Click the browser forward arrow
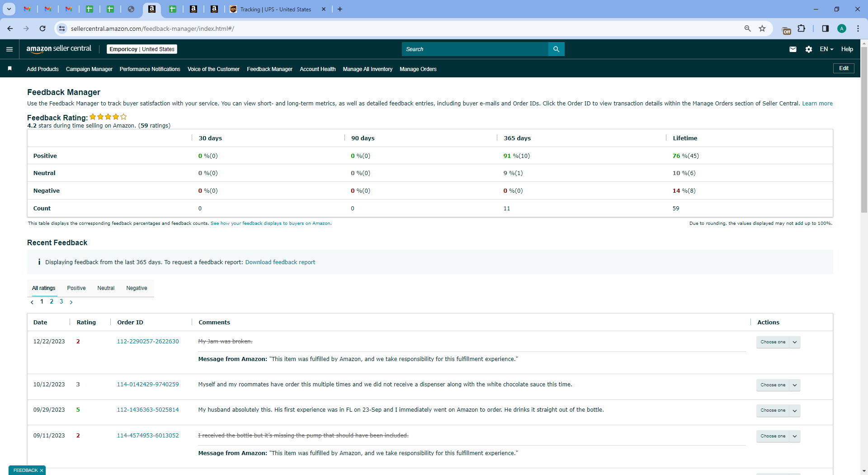The height and width of the screenshot is (475, 868). 26,28
